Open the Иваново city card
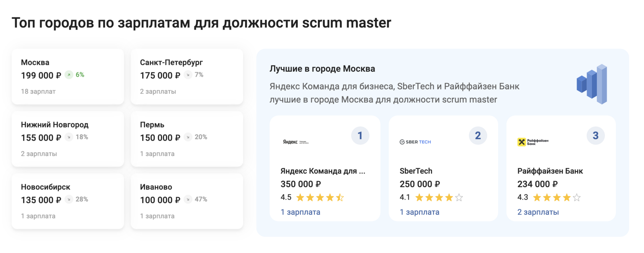644x253 pixels. pyautogui.click(x=187, y=201)
